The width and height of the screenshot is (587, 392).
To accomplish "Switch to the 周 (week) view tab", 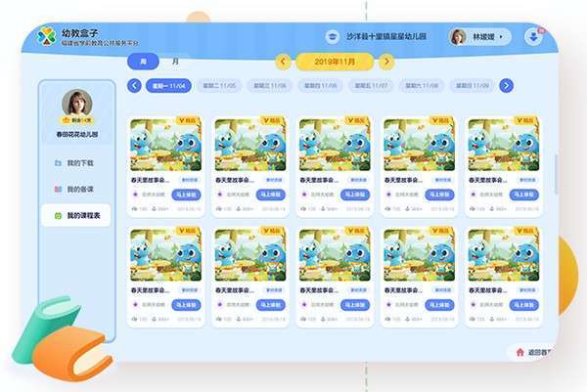I will click(144, 61).
